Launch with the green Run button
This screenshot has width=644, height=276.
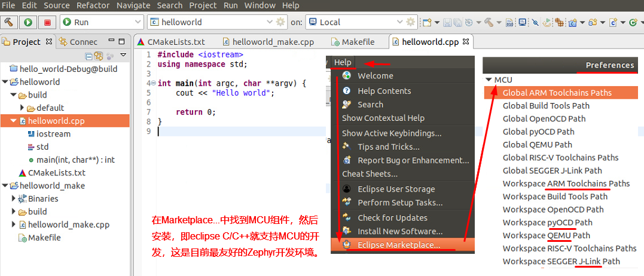click(28, 22)
